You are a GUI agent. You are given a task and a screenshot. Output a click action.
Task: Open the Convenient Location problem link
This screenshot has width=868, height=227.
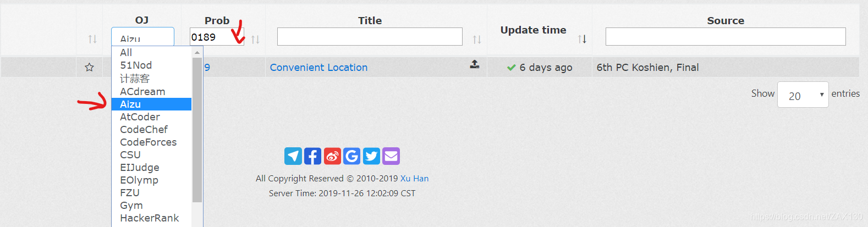(318, 67)
